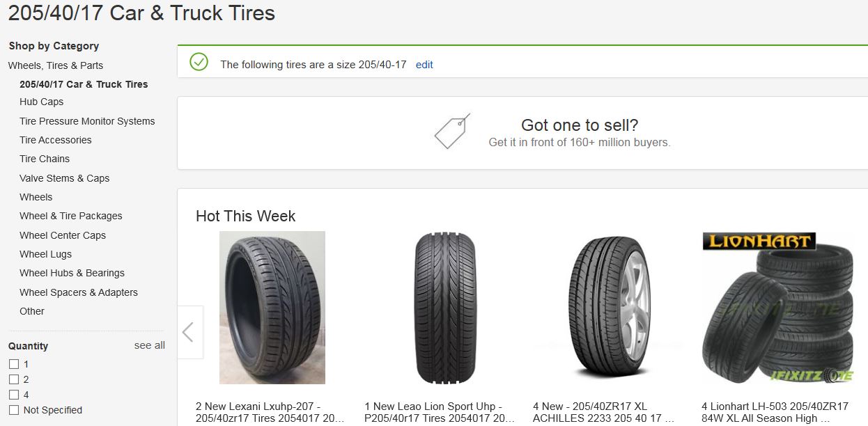
Task: Select the Hub Caps category
Action: tap(41, 102)
